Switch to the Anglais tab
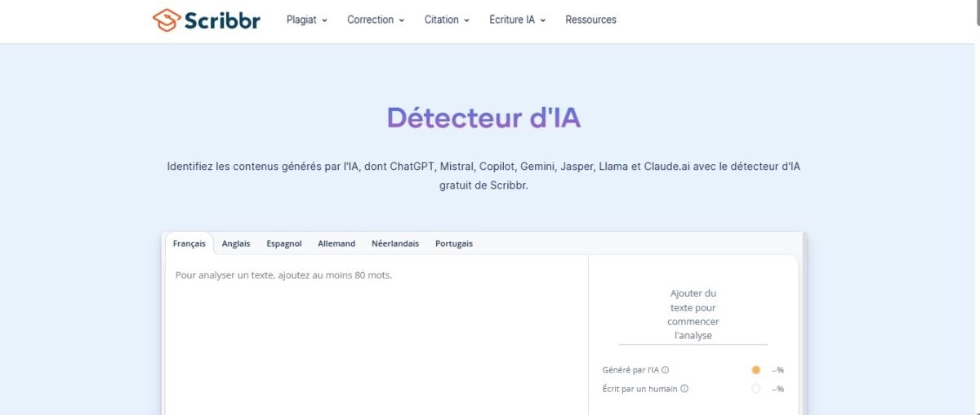Viewport: 980px width, 415px height. pyautogui.click(x=236, y=243)
